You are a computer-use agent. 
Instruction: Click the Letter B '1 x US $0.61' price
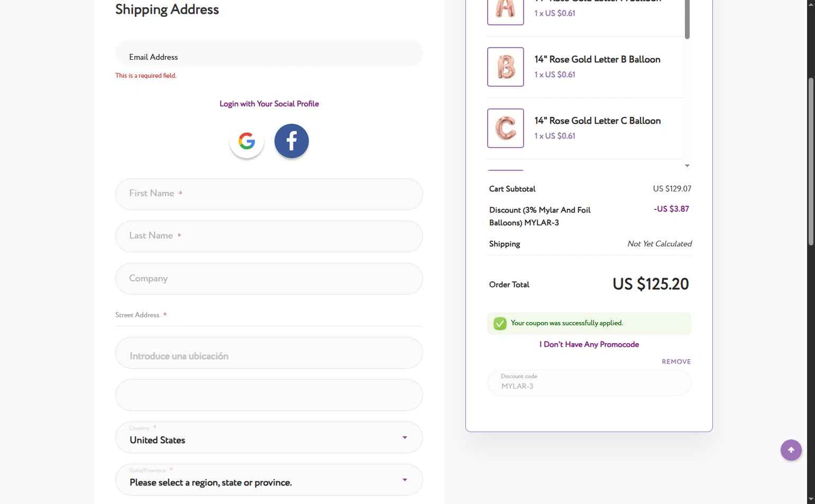[555, 75]
